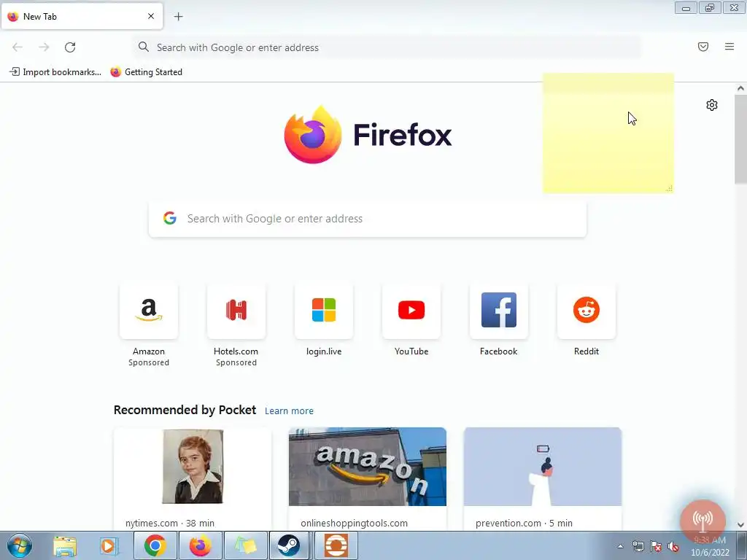Click the page's Google search box
The height and width of the screenshot is (560, 747).
tap(368, 219)
